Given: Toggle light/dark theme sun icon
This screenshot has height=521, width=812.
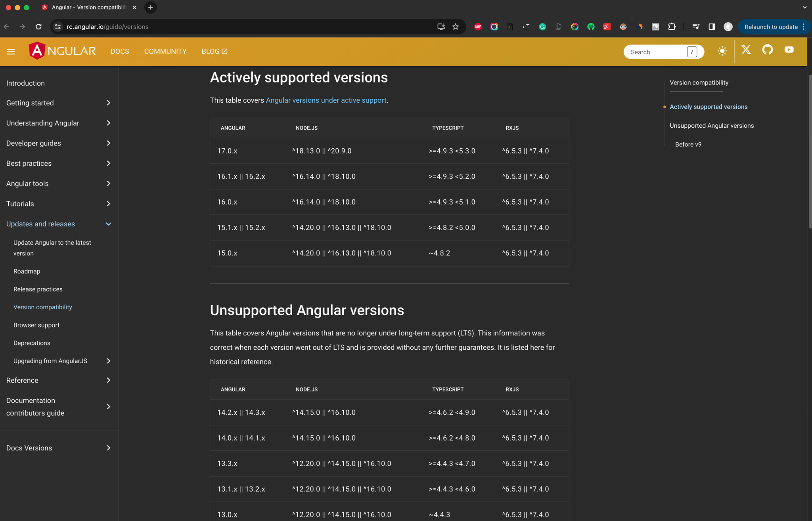Looking at the screenshot, I should point(722,51).
